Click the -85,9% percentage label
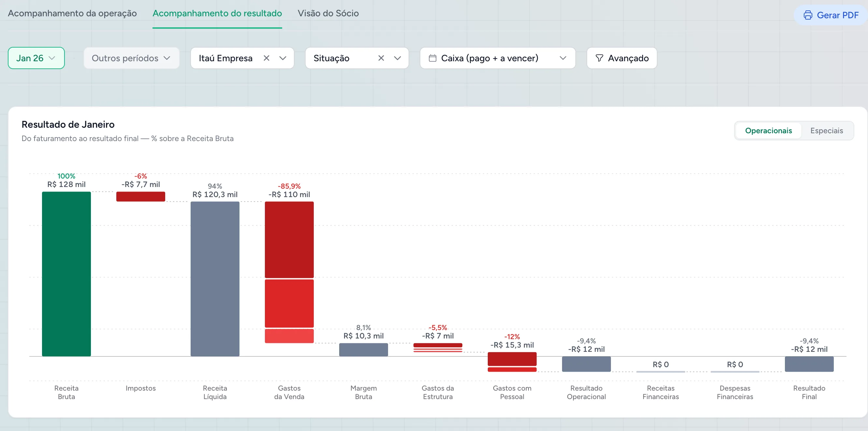 289,186
